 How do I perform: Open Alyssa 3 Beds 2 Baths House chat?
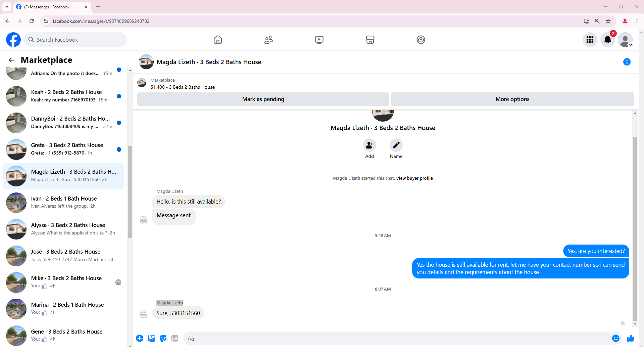(64, 229)
